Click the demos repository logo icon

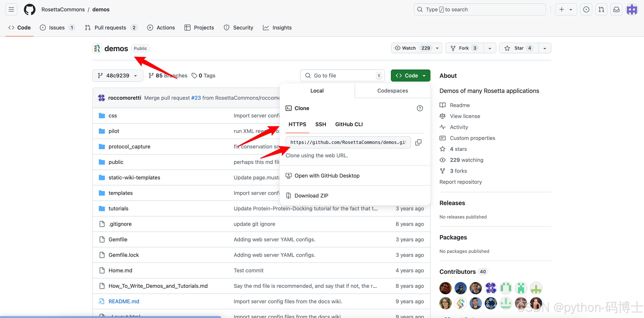tap(97, 48)
